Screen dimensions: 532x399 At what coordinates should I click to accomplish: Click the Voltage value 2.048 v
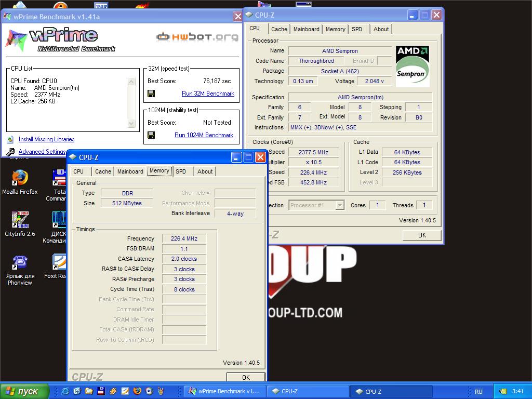(x=374, y=81)
